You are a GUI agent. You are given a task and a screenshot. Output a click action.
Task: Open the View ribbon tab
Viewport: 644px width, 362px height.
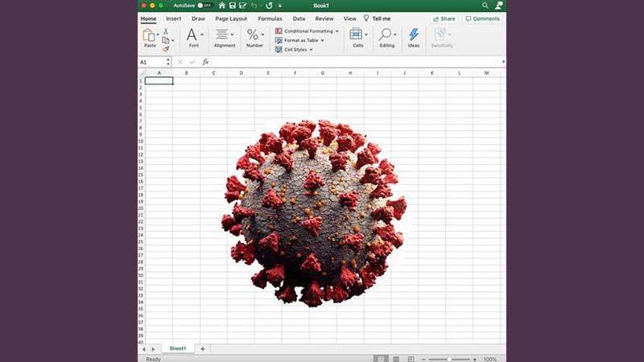tap(350, 19)
